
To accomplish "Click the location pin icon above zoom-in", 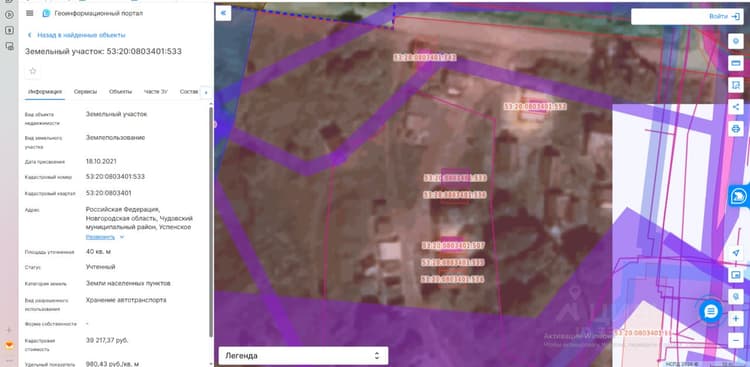I will [736, 296].
